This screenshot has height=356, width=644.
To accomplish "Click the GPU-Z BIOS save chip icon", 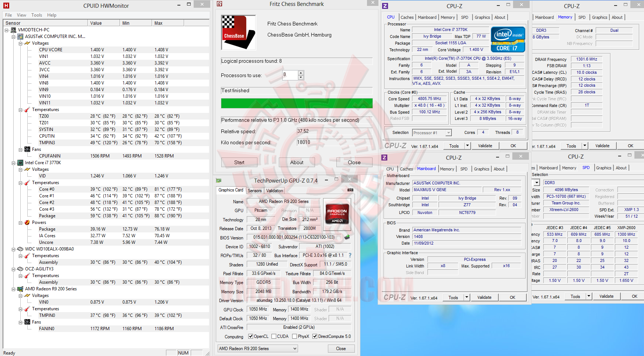I will [x=347, y=237].
